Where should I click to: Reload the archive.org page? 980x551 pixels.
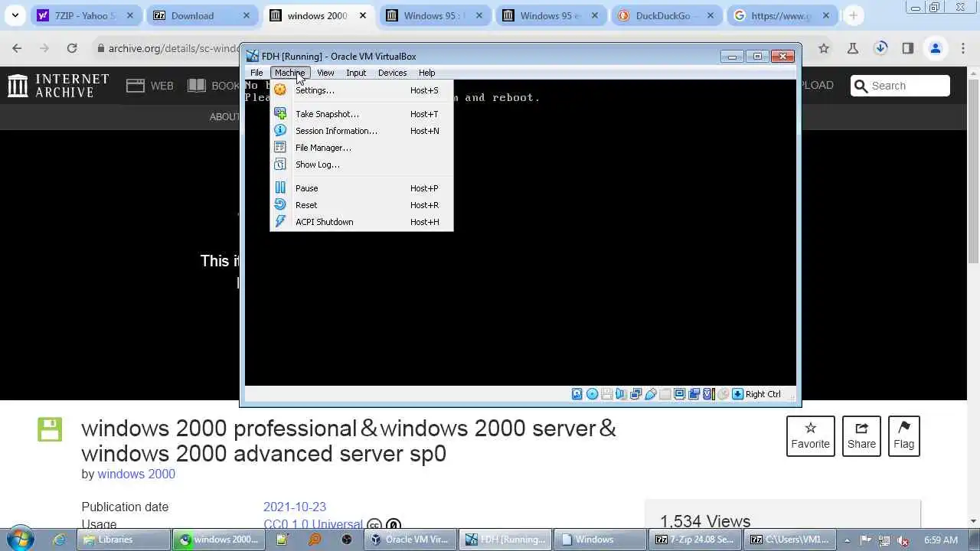72,48
